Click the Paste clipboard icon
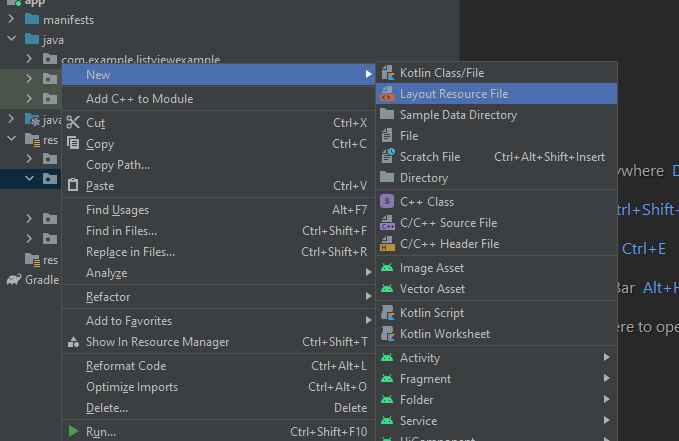The height and width of the screenshot is (441, 679). (x=73, y=185)
